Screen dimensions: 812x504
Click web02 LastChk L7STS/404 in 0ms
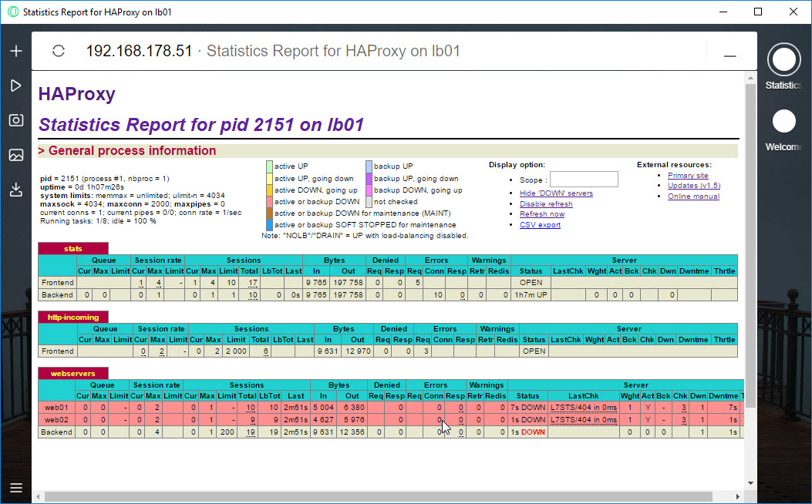[x=583, y=420]
